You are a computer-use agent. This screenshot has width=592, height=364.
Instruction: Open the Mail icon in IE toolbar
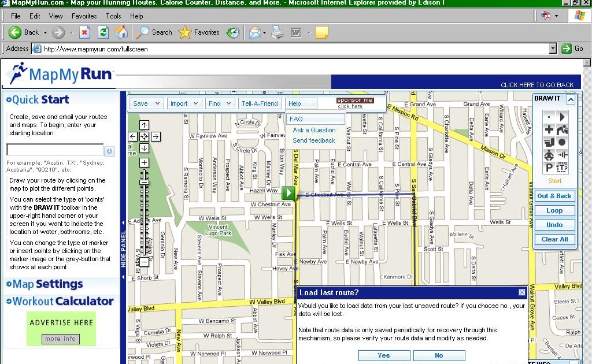(x=255, y=32)
